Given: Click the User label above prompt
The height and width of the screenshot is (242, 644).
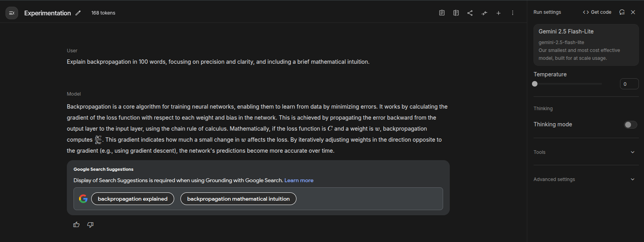Looking at the screenshot, I should pos(72,51).
